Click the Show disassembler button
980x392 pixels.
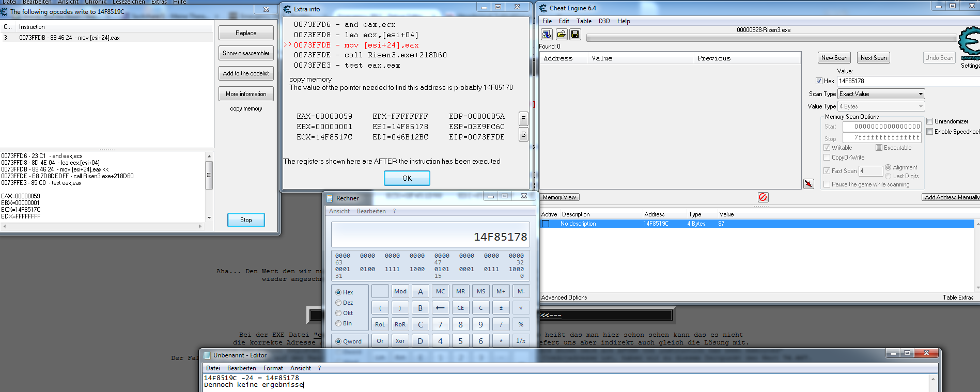[246, 53]
